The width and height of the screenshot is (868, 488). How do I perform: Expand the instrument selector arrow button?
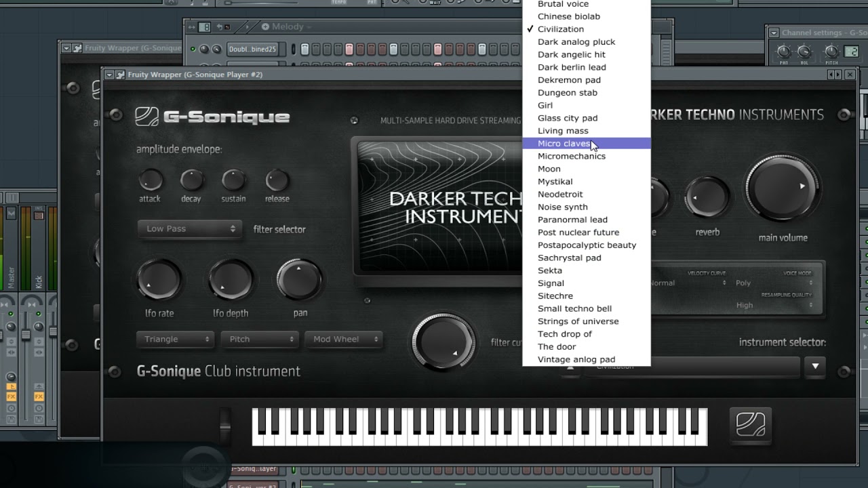(815, 366)
